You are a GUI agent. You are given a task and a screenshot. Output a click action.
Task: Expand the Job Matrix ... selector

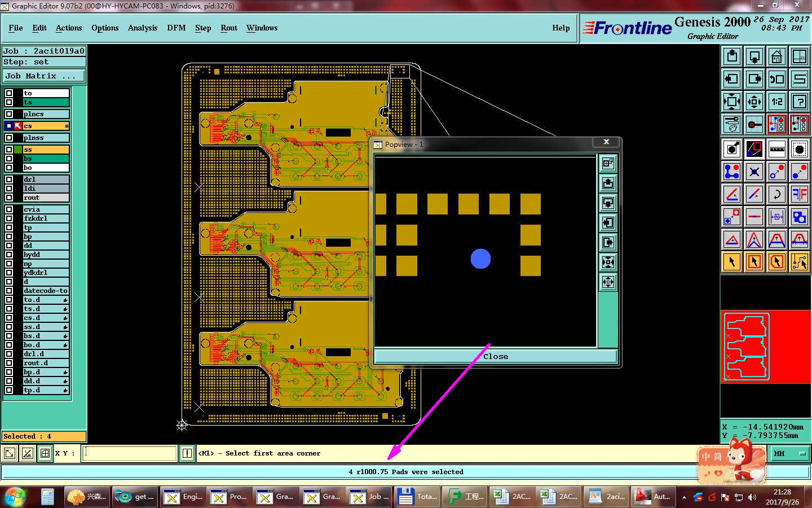point(44,76)
